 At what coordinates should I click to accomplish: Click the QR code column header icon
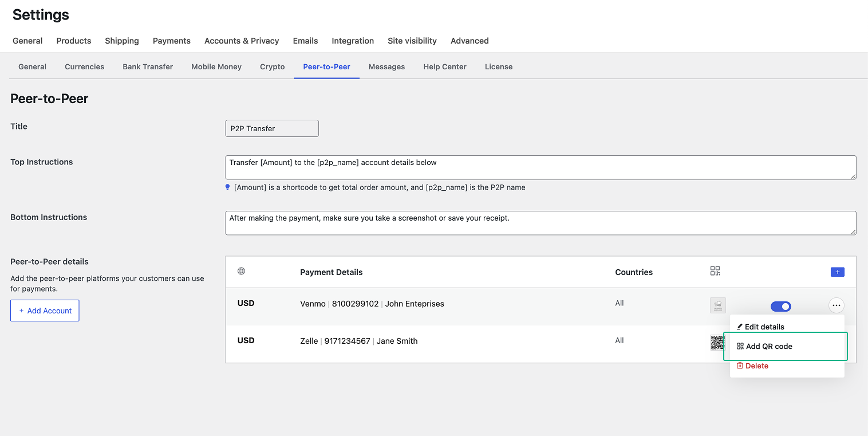coord(715,271)
